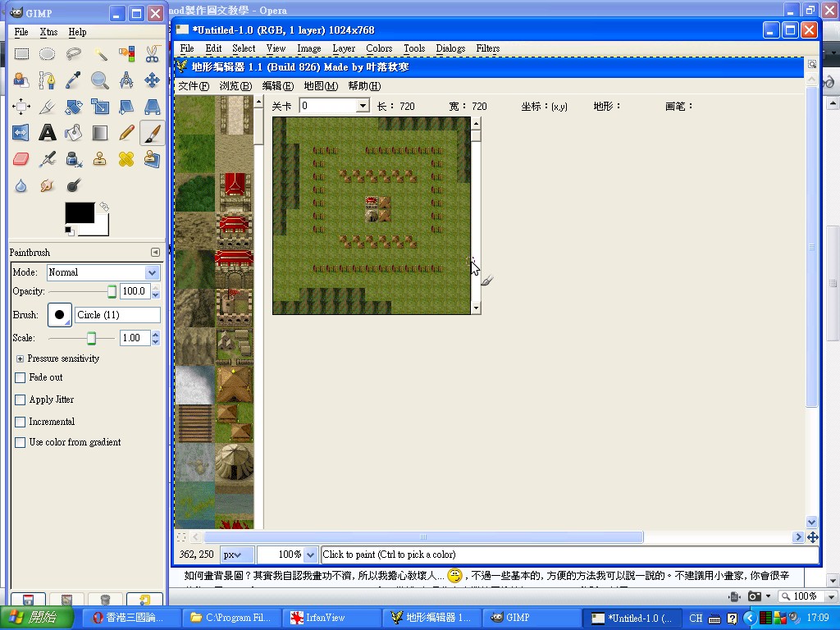Select the Fuzzy Select wand tool

[x=99, y=53]
